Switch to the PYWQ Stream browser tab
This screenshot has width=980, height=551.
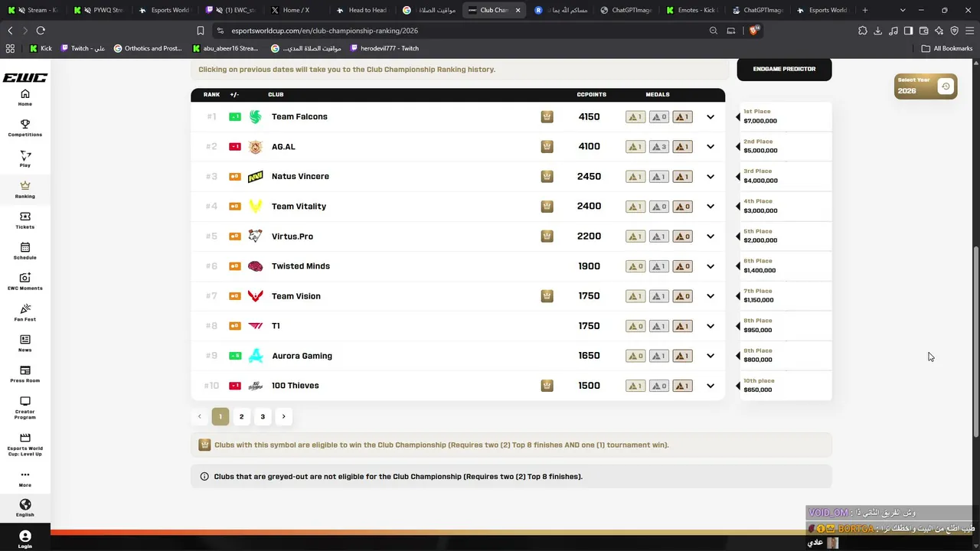pyautogui.click(x=99, y=10)
